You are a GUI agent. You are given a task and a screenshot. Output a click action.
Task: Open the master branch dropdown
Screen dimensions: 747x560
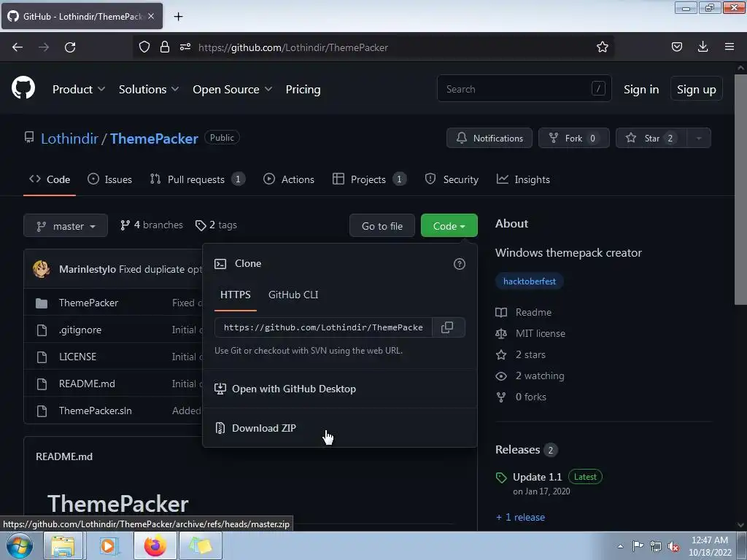coord(66,226)
